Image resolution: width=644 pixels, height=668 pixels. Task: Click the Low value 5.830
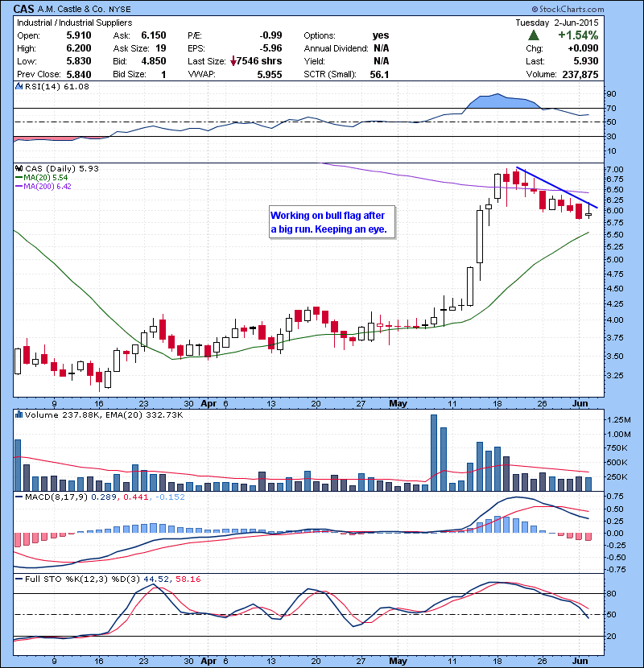point(79,61)
